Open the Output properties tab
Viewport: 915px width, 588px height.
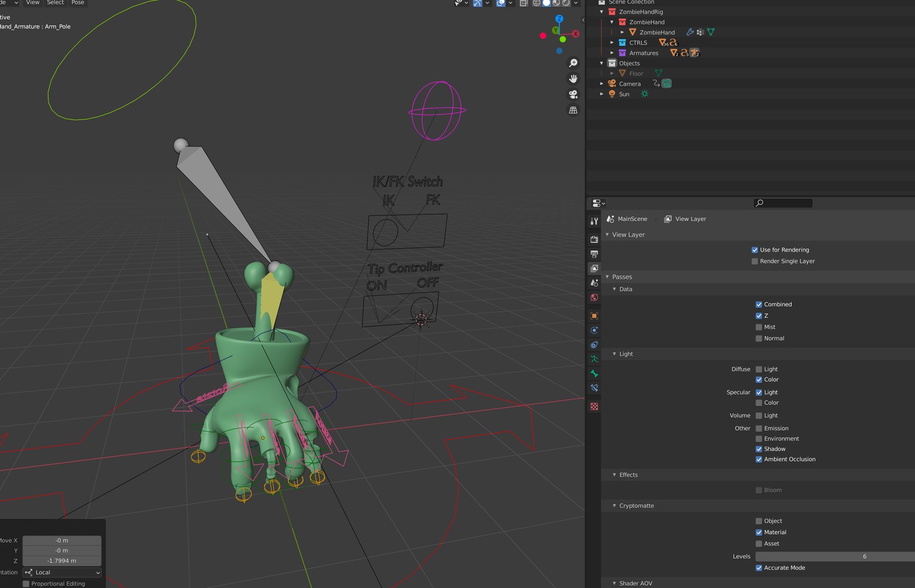pyautogui.click(x=594, y=254)
